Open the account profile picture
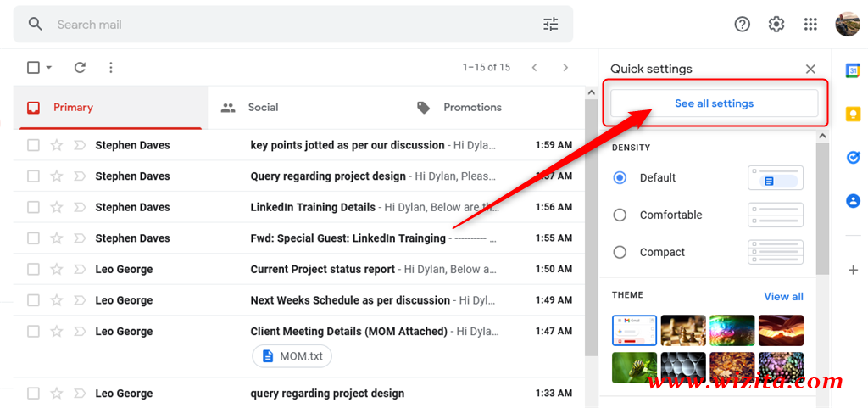Image resolution: width=868 pixels, height=408 pixels. click(x=848, y=25)
